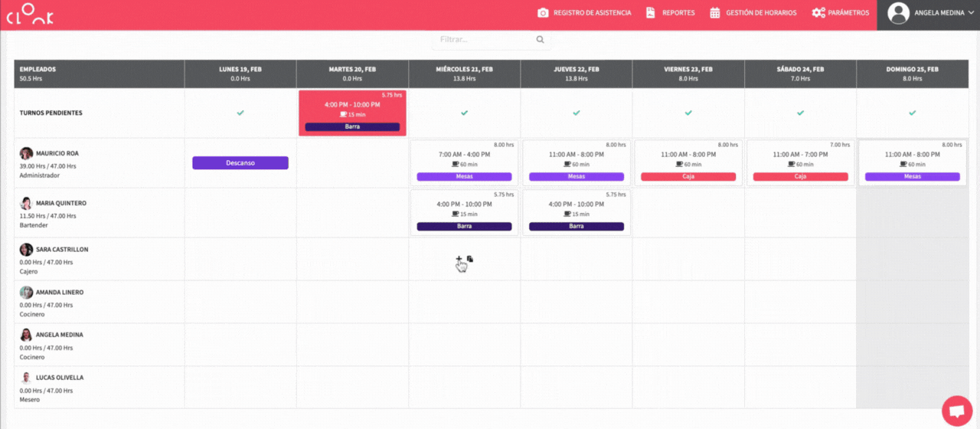Screen dimensions: 980x429
Task: Click the Caja tag on Mauricio's Friday shift
Action: tap(688, 176)
